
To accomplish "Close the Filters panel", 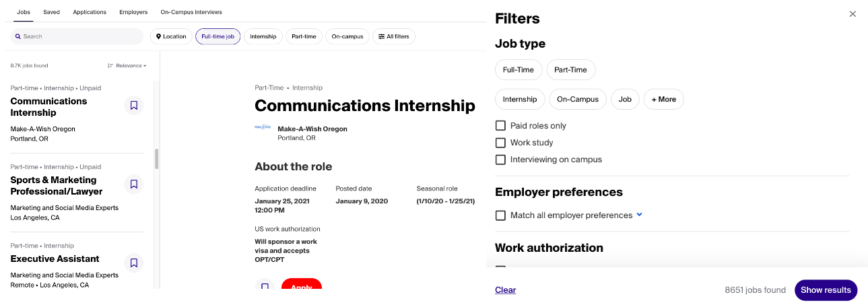I will tap(853, 14).
